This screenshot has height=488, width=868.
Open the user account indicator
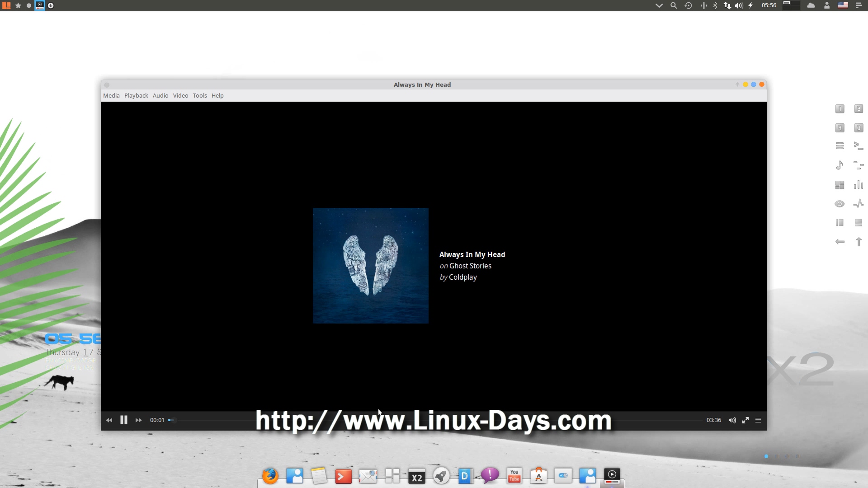(x=827, y=5)
